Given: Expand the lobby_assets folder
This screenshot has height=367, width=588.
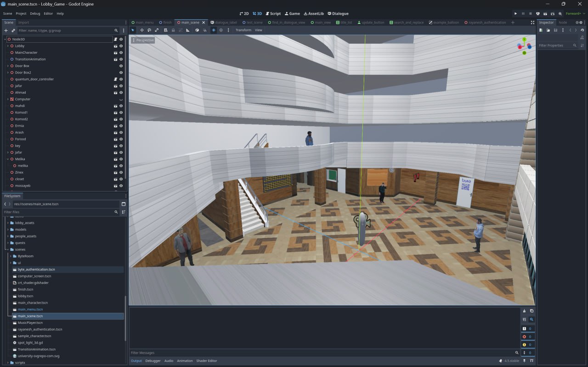Looking at the screenshot, I should 7,223.
